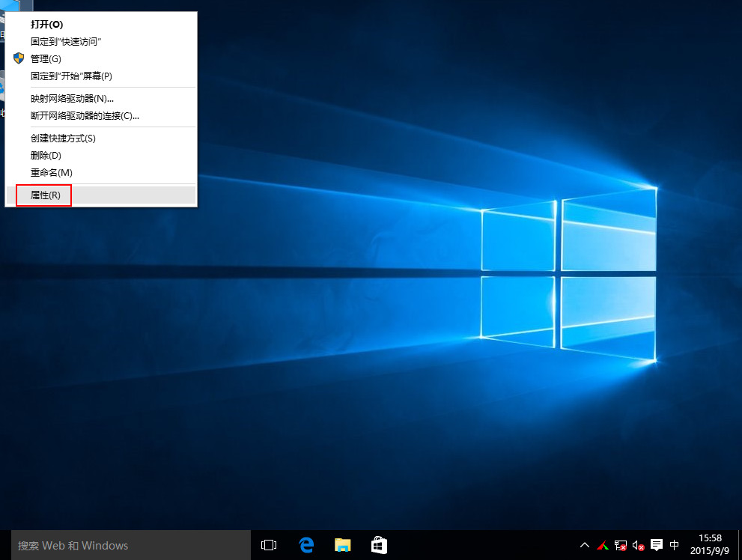Viewport: 742px width, 560px height.
Task: Pick 重命名(M) in the context menu
Action: 51,172
